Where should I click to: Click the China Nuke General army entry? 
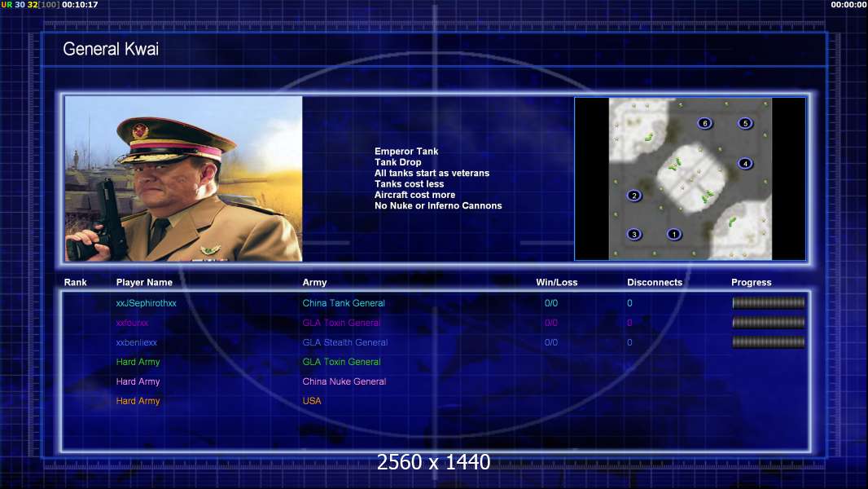click(344, 381)
